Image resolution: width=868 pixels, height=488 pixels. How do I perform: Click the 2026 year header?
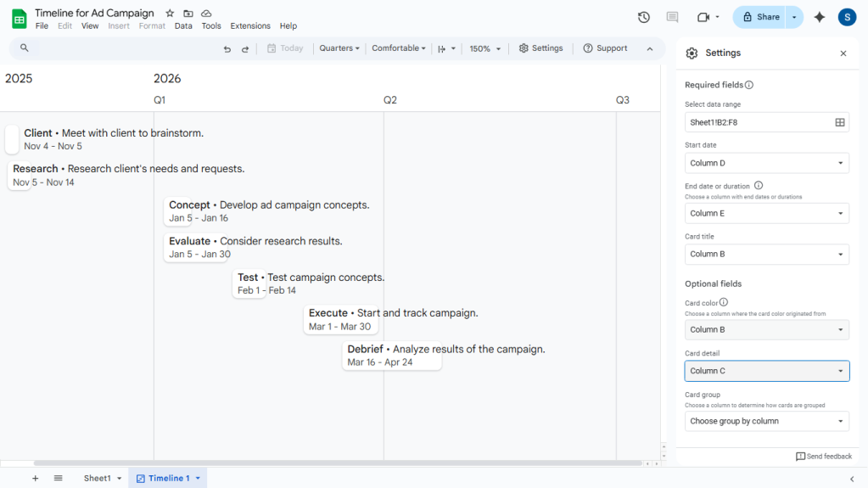[x=167, y=79]
